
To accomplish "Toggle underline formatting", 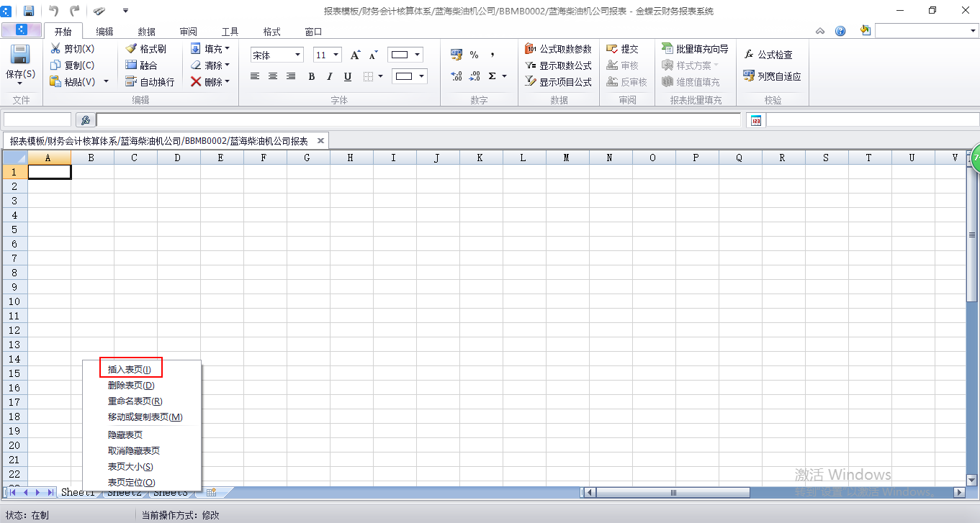I will pyautogui.click(x=348, y=76).
